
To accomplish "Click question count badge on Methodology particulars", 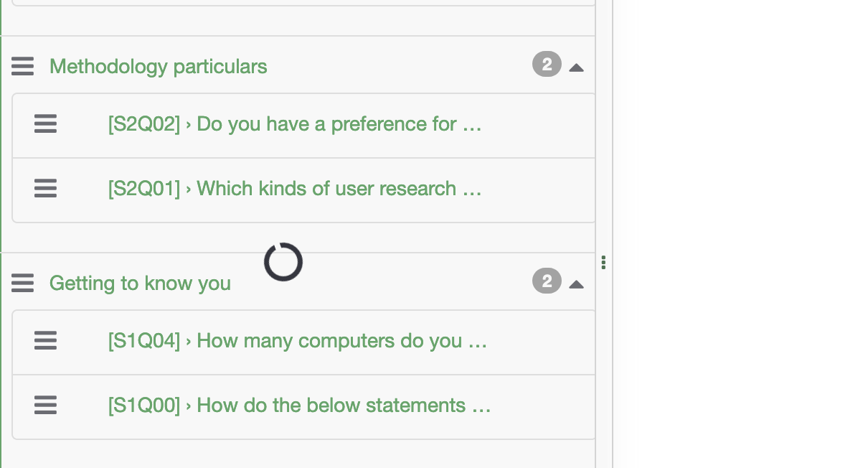I will [x=547, y=65].
